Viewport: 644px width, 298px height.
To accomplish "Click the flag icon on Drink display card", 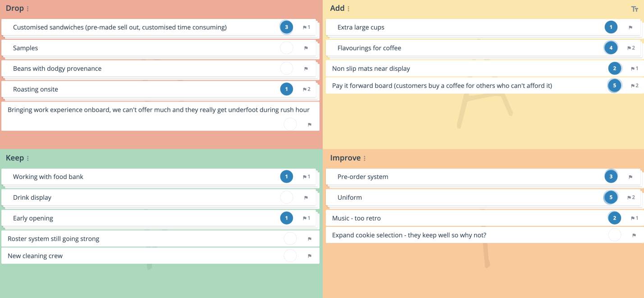I will pos(306,197).
